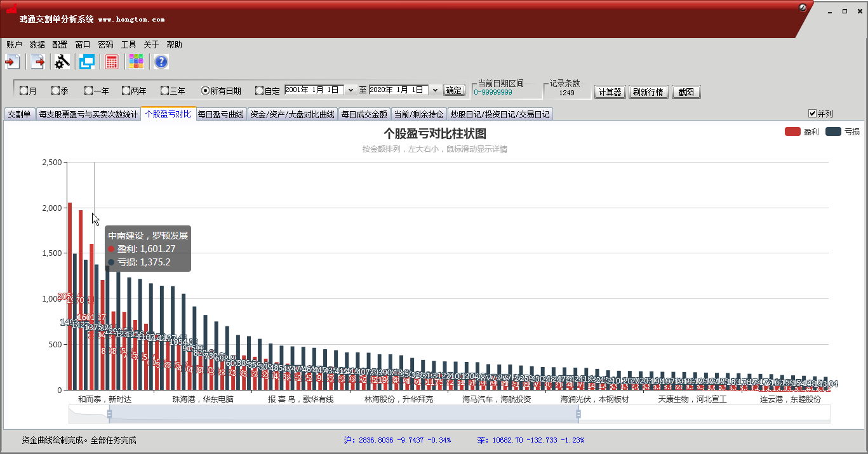
Task: Open the blue help question mark icon
Action: tap(161, 62)
